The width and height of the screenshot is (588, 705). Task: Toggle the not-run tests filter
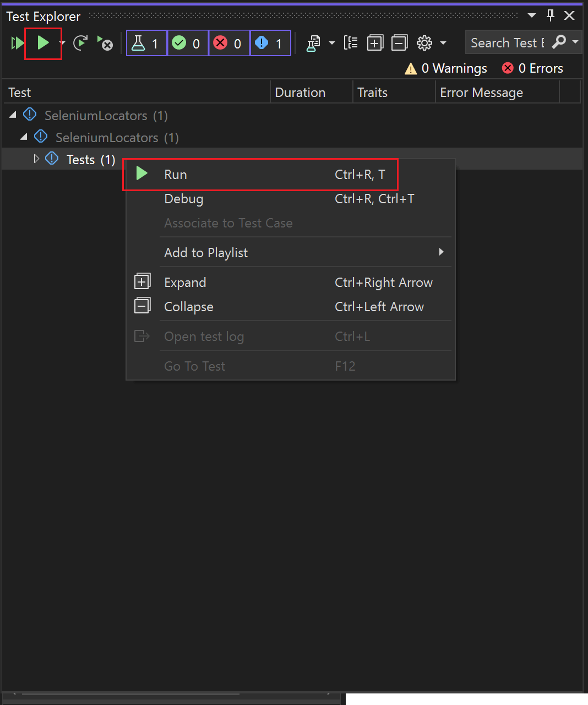270,43
